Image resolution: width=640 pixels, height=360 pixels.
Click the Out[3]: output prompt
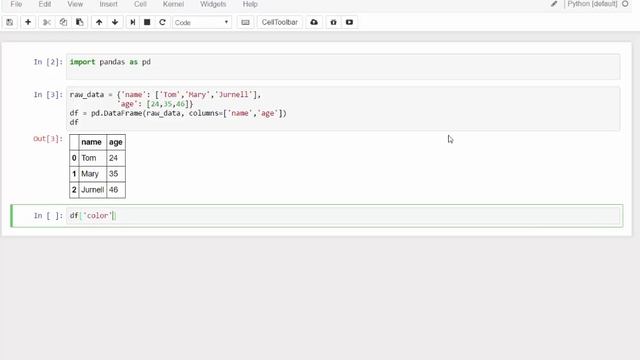click(x=48, y=139)
